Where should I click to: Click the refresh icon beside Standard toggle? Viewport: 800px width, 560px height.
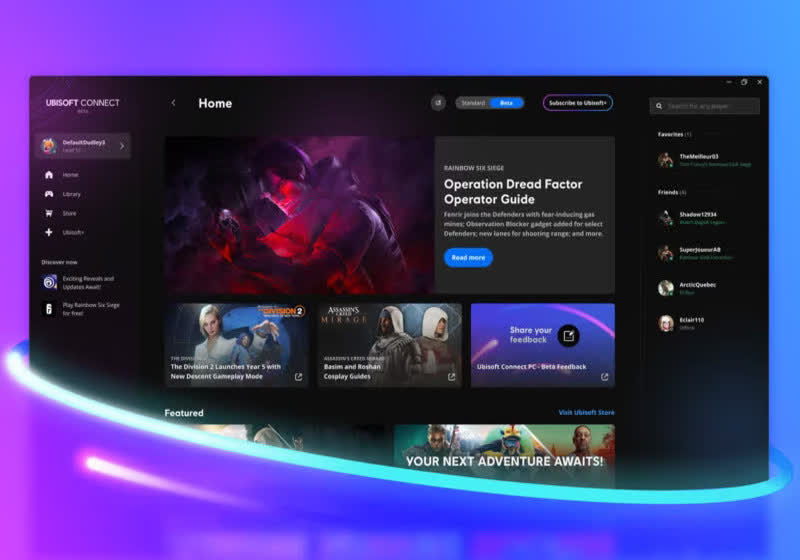tap(438, 103)
